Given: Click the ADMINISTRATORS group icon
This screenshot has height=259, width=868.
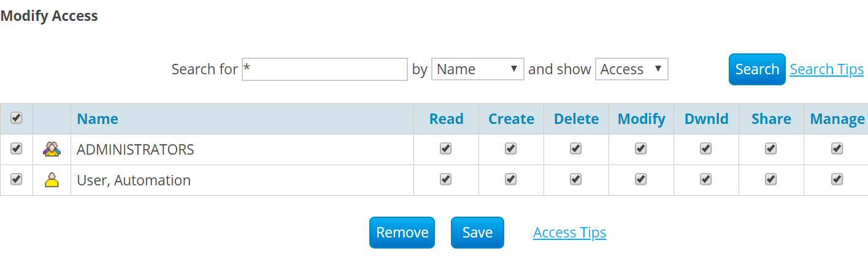Looking at the screenshot, I should 52,149.
